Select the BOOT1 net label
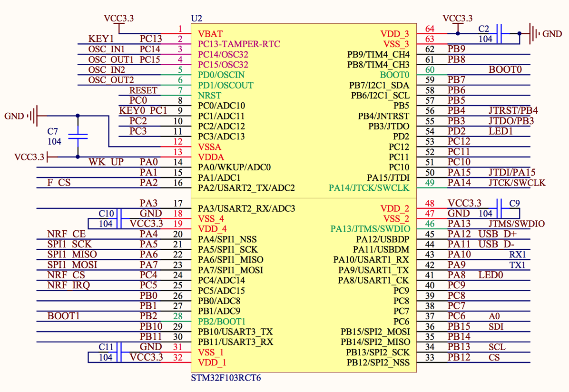This screenshot has height=392, width=569. coord(63,316)
